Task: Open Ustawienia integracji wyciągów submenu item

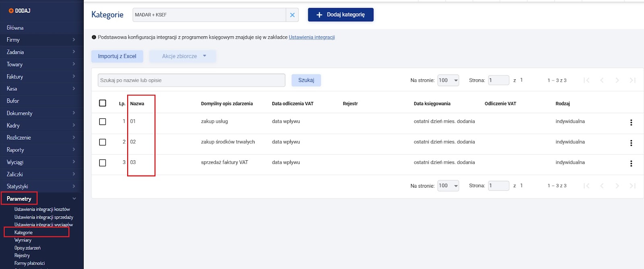Action: tap(43, 225)
